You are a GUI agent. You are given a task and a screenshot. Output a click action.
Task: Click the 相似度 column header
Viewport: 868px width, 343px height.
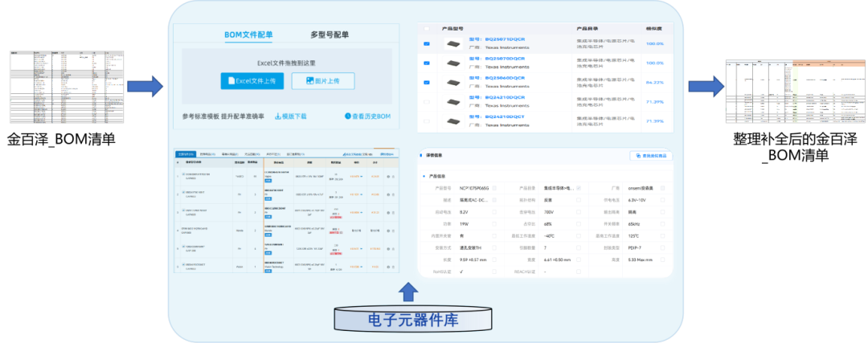pyautogui.click(x=653, y=28)
